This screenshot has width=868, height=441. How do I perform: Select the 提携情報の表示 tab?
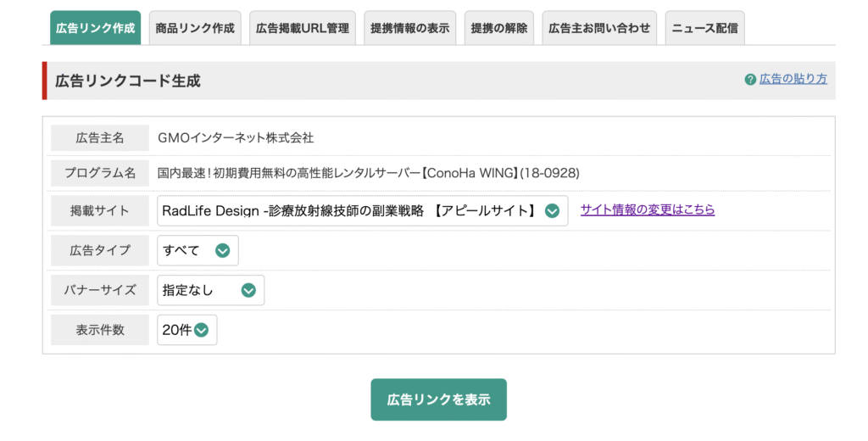409,28
